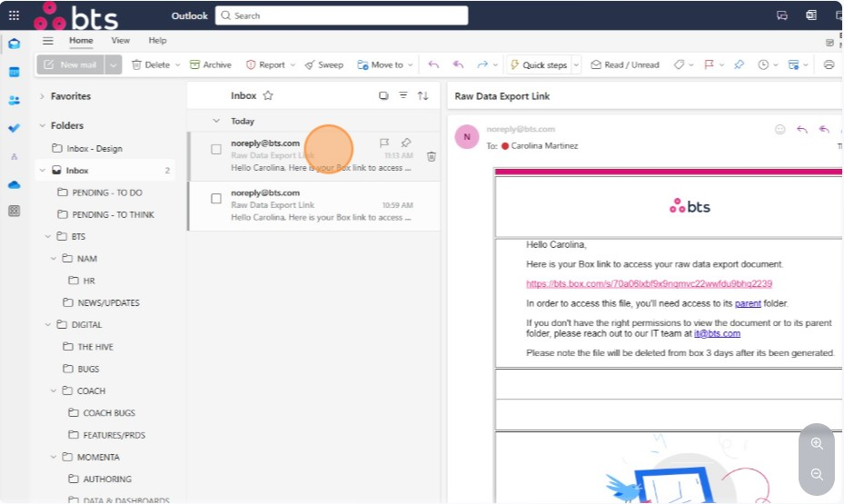Click the parent folder link
844x504 pixels.
[x=748, y=303]
